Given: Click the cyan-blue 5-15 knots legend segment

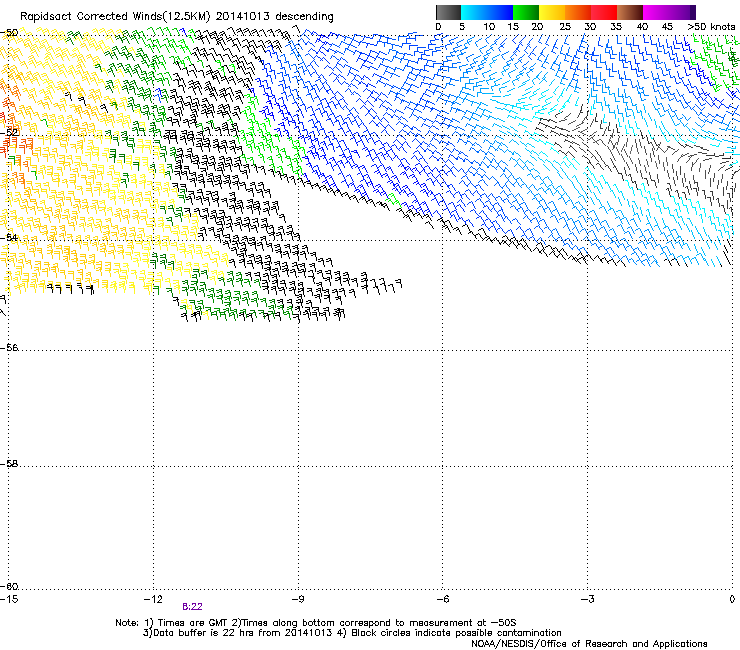Looking at the screenshot, I should 487,12.
